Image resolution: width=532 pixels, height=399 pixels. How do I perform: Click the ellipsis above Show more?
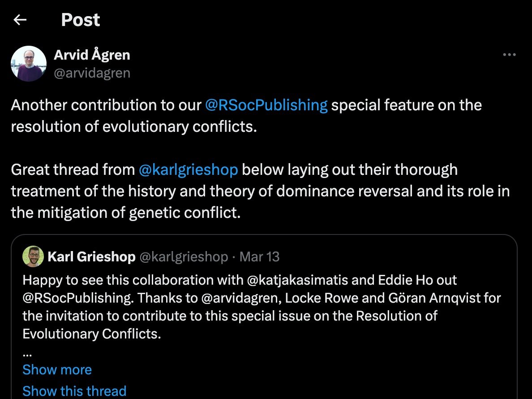(27, 355)
